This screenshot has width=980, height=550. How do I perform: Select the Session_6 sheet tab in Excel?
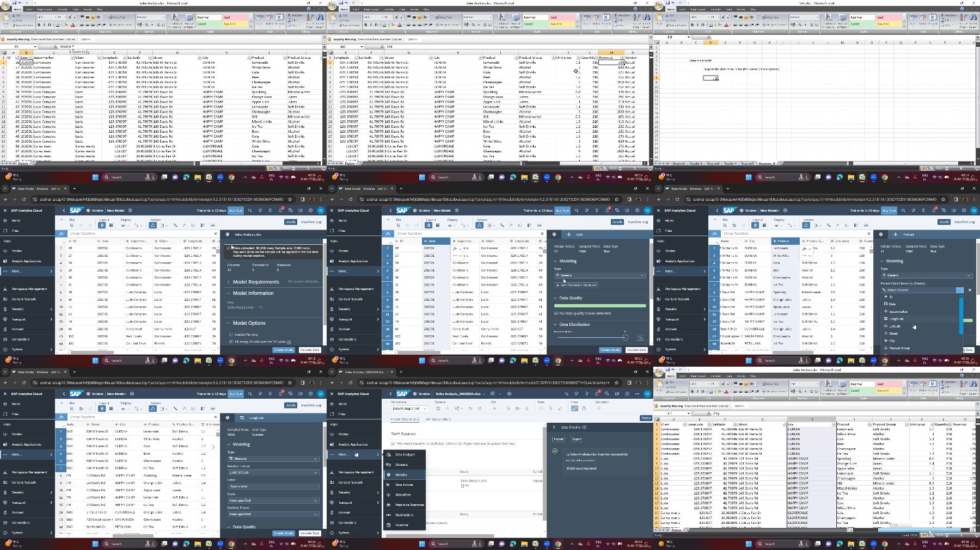[x=767, y=163]
